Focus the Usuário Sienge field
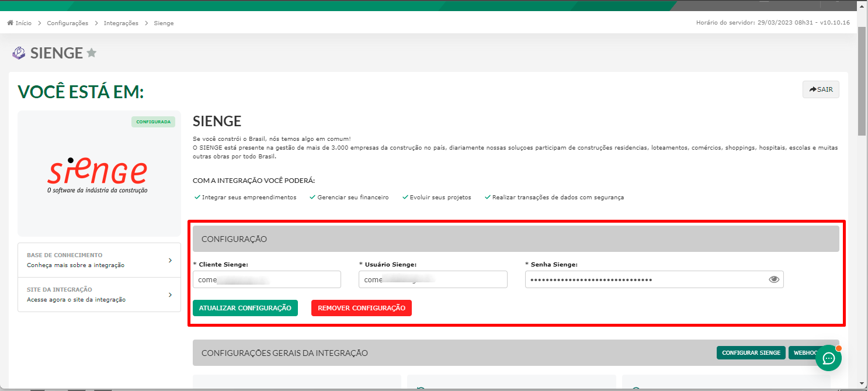This screenshot has height=391, width=868. coord(433,279)
